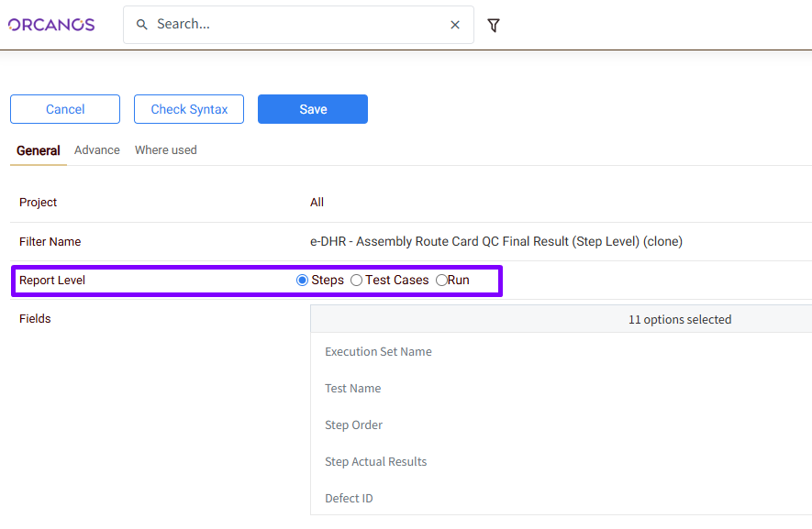This screenshot has width=812, height=529.
Task: Go to the General tab
Action: point(39,151)
